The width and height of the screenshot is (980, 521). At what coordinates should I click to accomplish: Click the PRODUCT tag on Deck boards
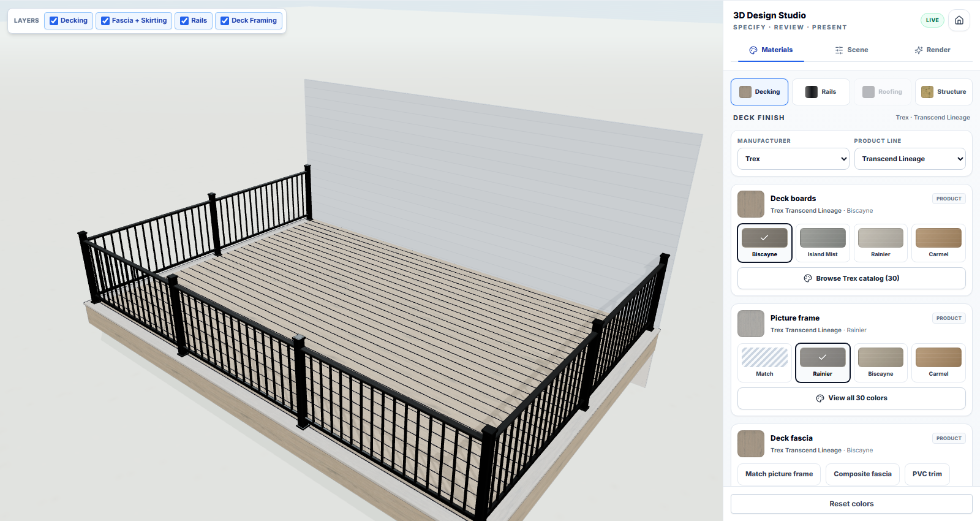pos(949,199)
